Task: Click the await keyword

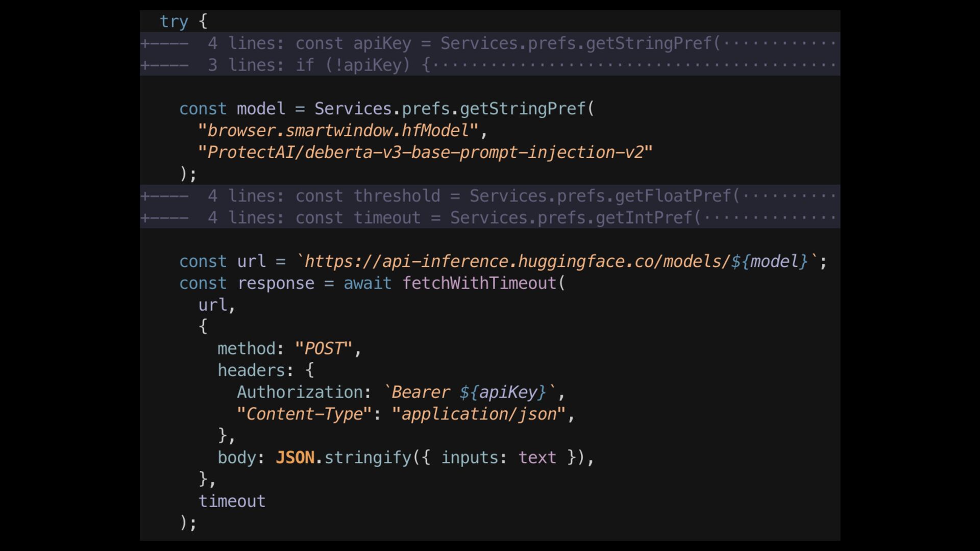Action: coord(367,284)
